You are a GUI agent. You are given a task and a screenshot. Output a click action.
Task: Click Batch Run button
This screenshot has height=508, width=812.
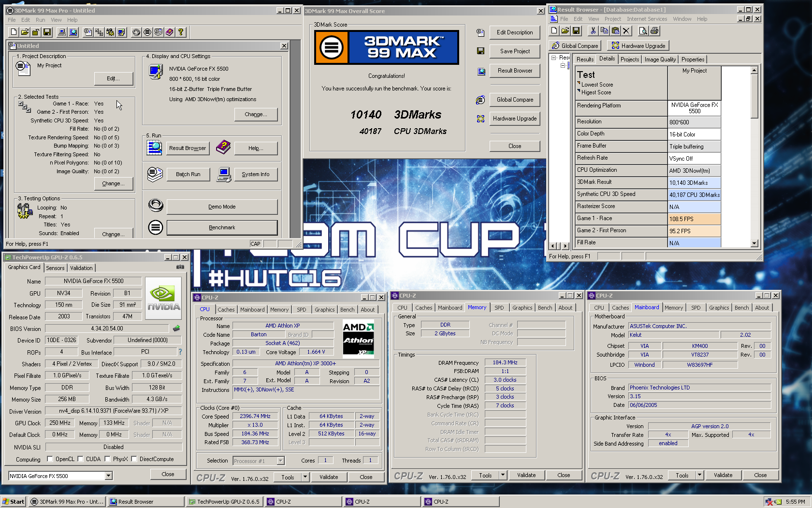pyautogui.click(x=188, y=174)
